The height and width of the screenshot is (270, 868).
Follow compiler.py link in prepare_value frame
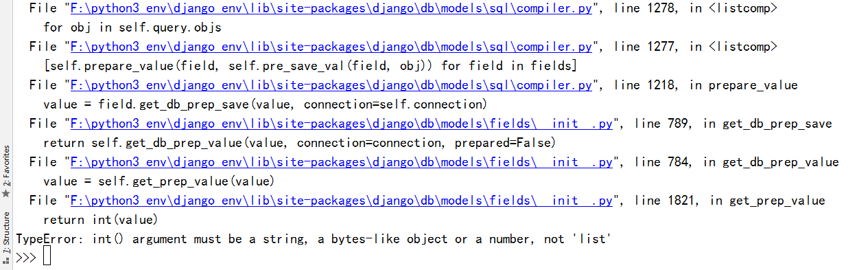click(328, 85)
